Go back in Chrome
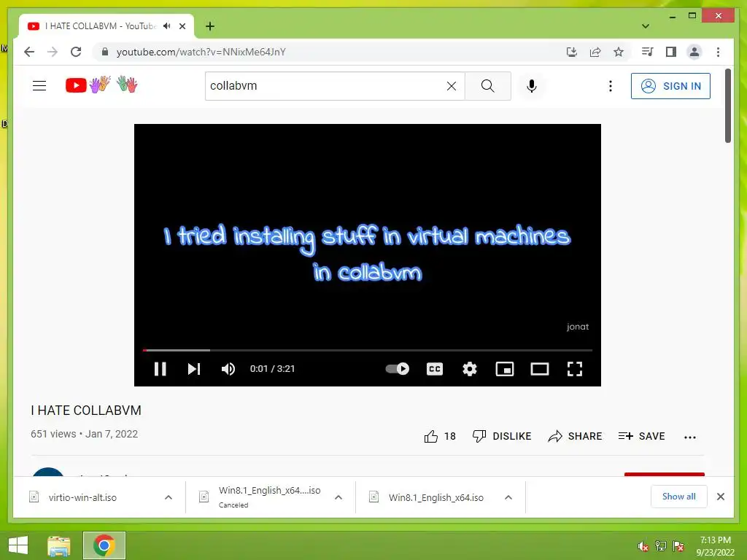Viewport: 747px width, 560px height. [29, 52]
